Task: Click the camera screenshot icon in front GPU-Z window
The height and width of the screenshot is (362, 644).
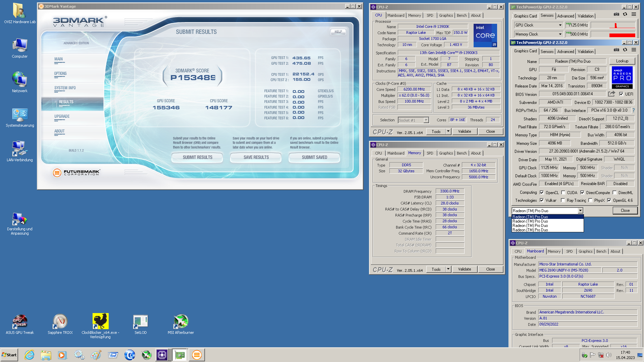Action: pyautogui.click(x=616, y=50)
